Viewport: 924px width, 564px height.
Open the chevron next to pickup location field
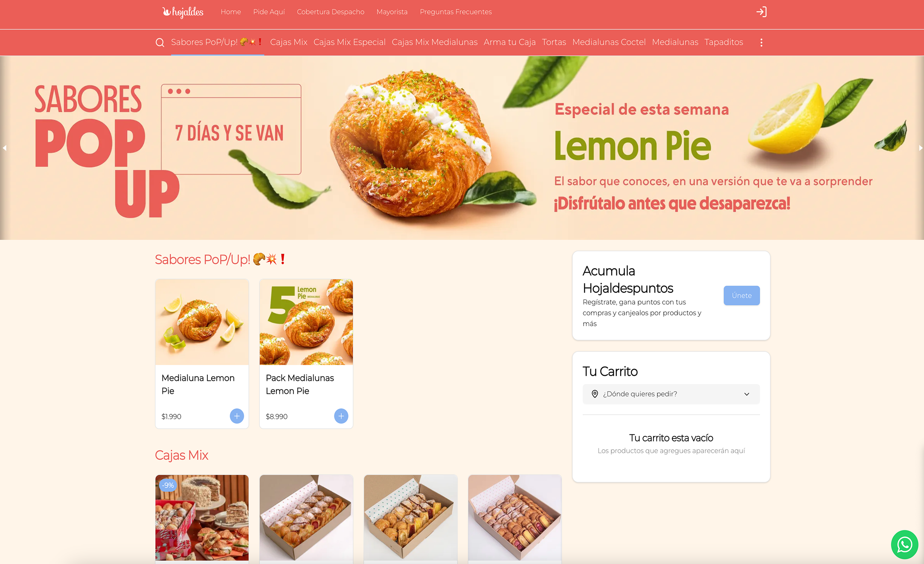pyautogui.click(x=747, y=394)
